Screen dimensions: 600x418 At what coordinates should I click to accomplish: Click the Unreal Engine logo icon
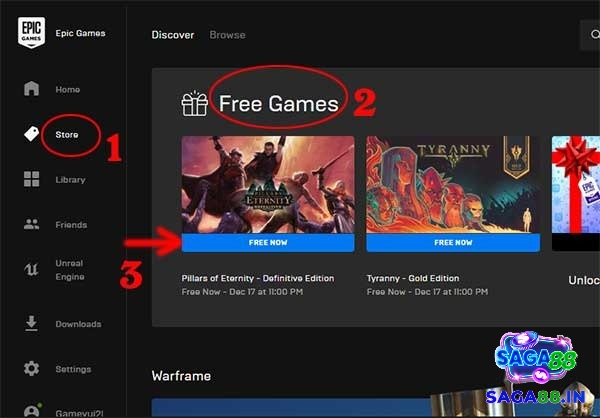(31, 269)
